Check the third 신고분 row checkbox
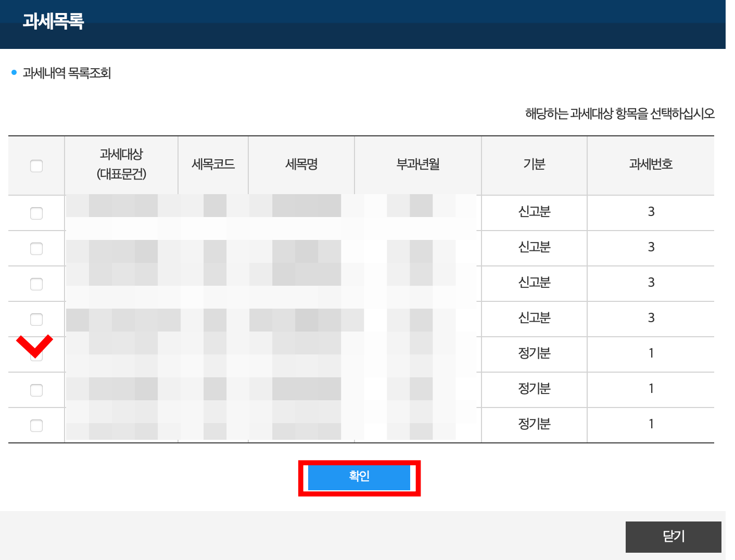735x560 pixels. coord(36,284)
